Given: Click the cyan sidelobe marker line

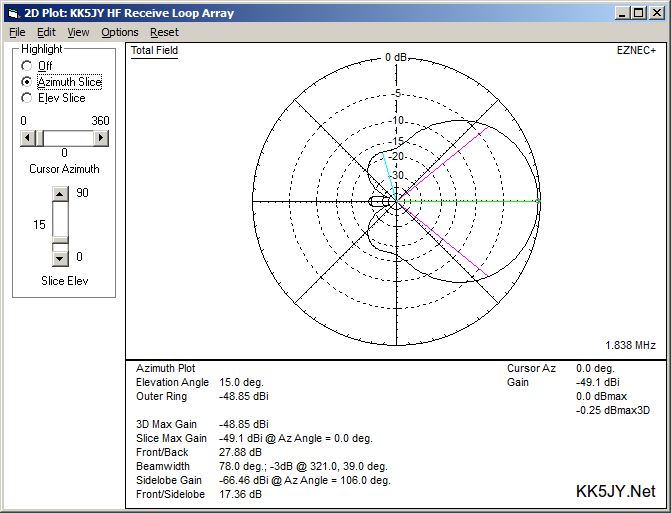Looking at the screenshot, I should pyautogui.click(x=389, y=176).
